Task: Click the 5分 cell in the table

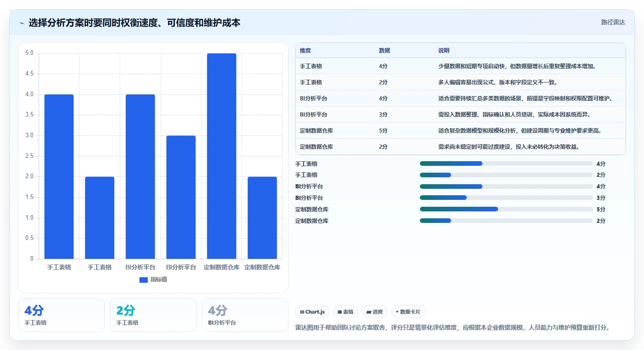Action: (x=383, y=131)
